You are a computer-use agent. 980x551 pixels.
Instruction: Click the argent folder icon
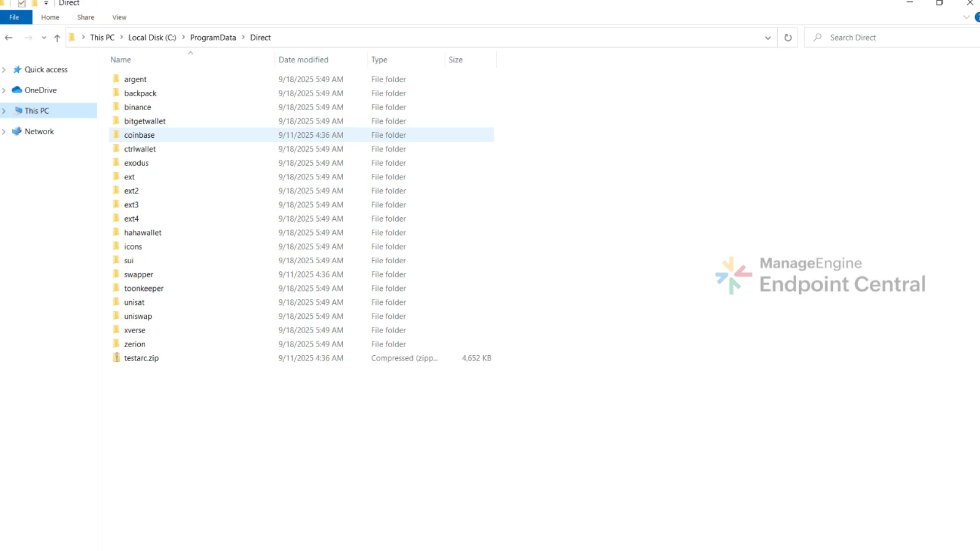(116, 79)
